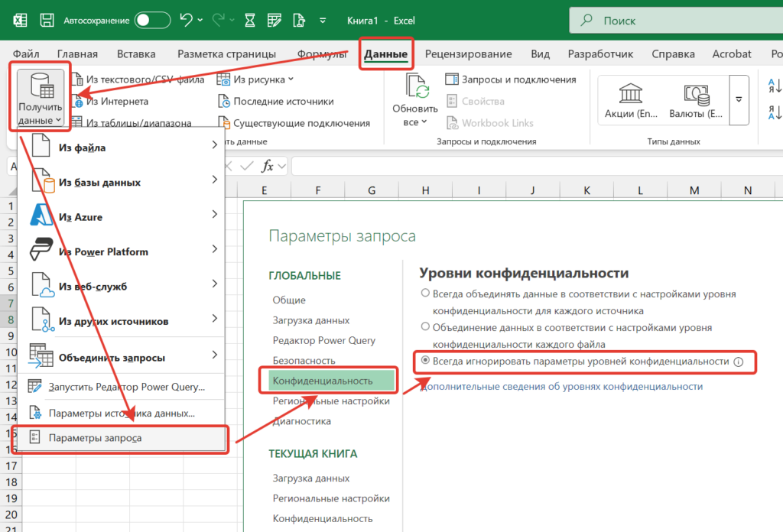Screen dimensions: 783x532
Task: Select 'Всегда игнорировать параметры уровней конфиденциальности' radio
Action: tap(425, 360)
